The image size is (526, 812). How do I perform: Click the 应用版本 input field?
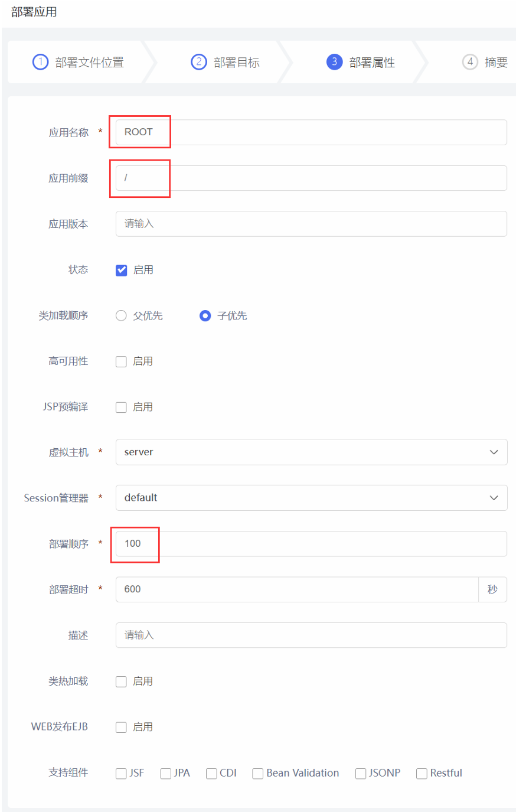tap(311, 224)
